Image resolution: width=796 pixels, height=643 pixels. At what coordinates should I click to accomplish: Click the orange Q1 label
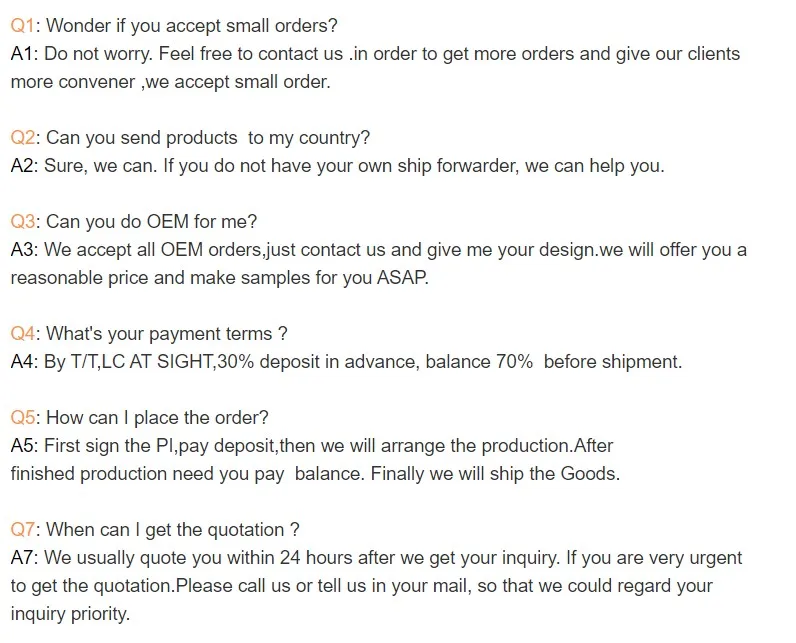23,26
